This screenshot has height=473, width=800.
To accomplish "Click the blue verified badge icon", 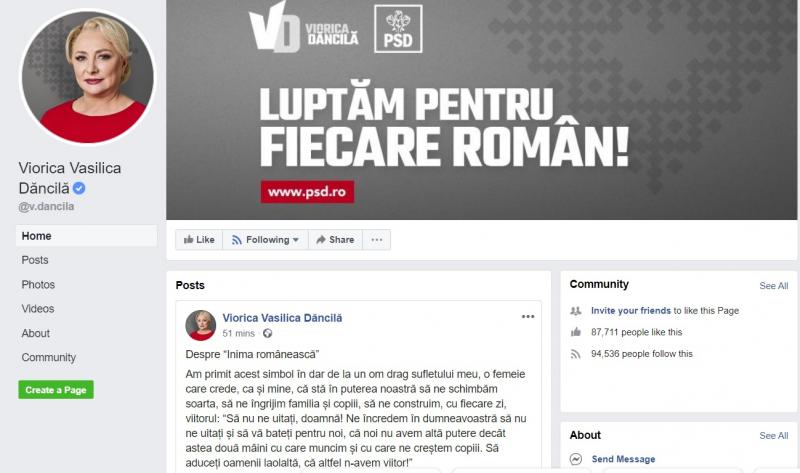I will click(x=79, y=188).
